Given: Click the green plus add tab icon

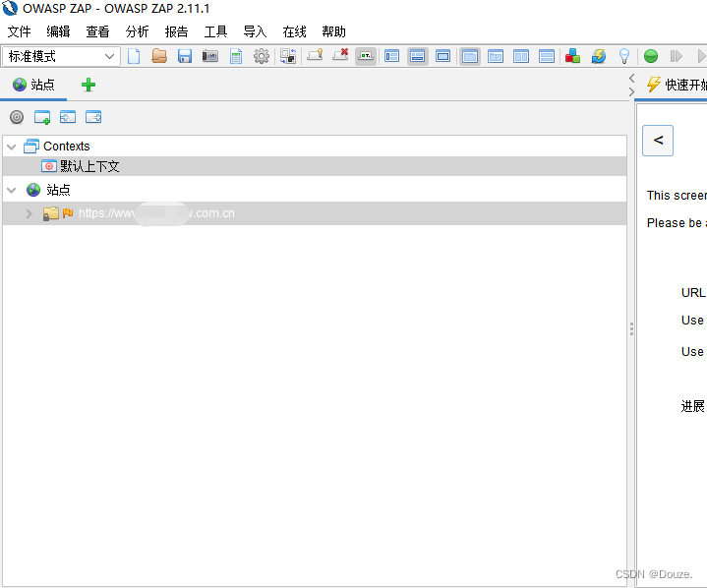Looking at the screenshot, I should (88, 85).
